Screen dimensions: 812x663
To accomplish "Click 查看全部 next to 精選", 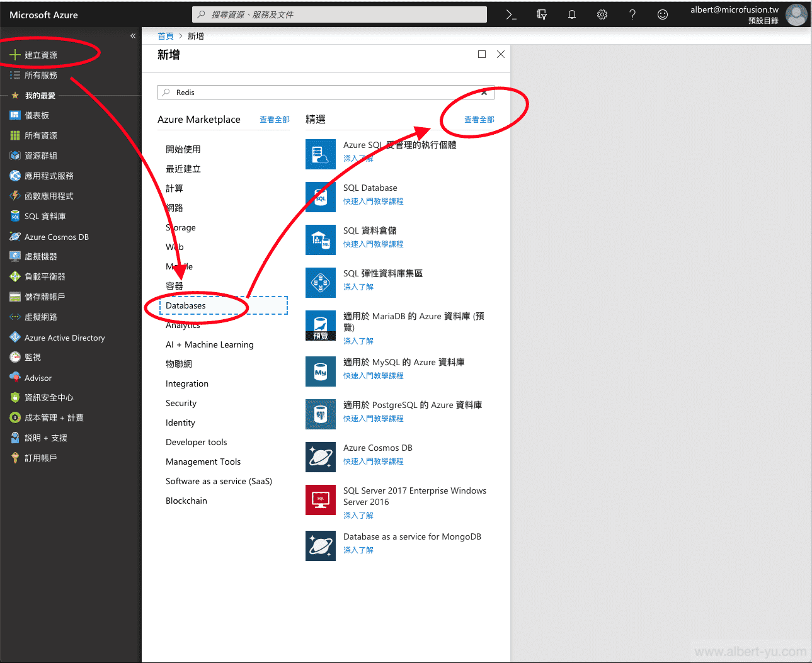I will point(479,120).
